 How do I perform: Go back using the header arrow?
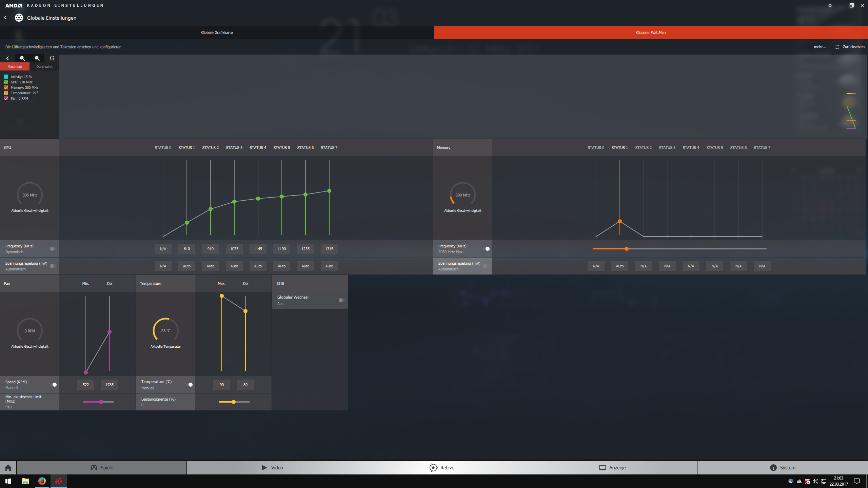coord(6,18)
